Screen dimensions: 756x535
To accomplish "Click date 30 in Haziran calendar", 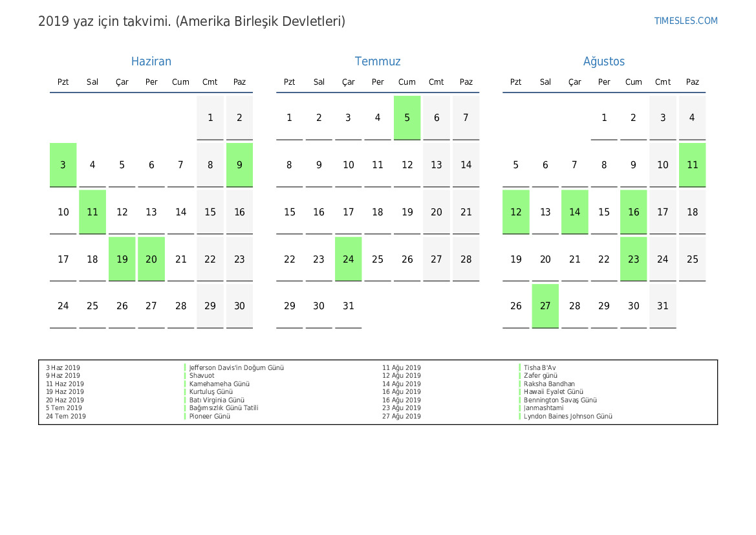I will tap(239, 306).
